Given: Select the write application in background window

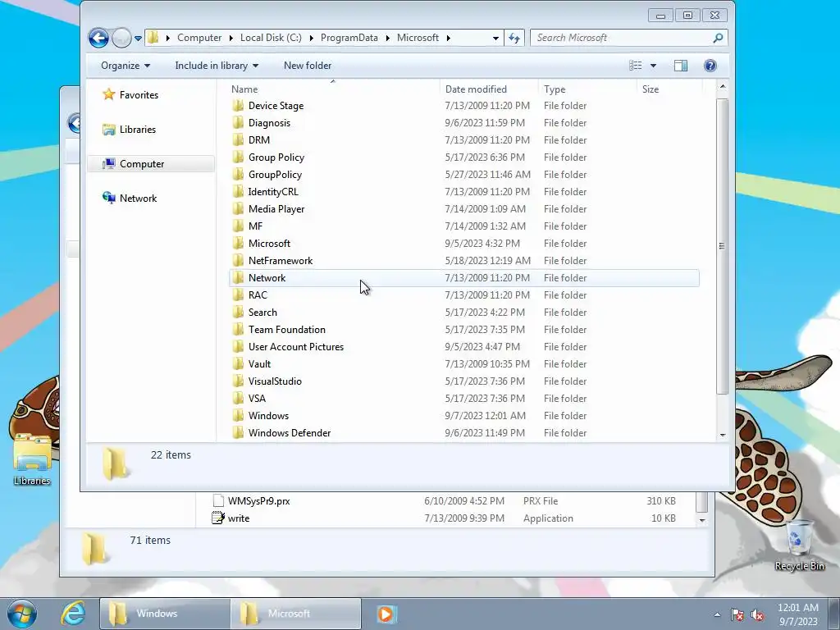Looking at the screenshot, I should tap(239, 518).
